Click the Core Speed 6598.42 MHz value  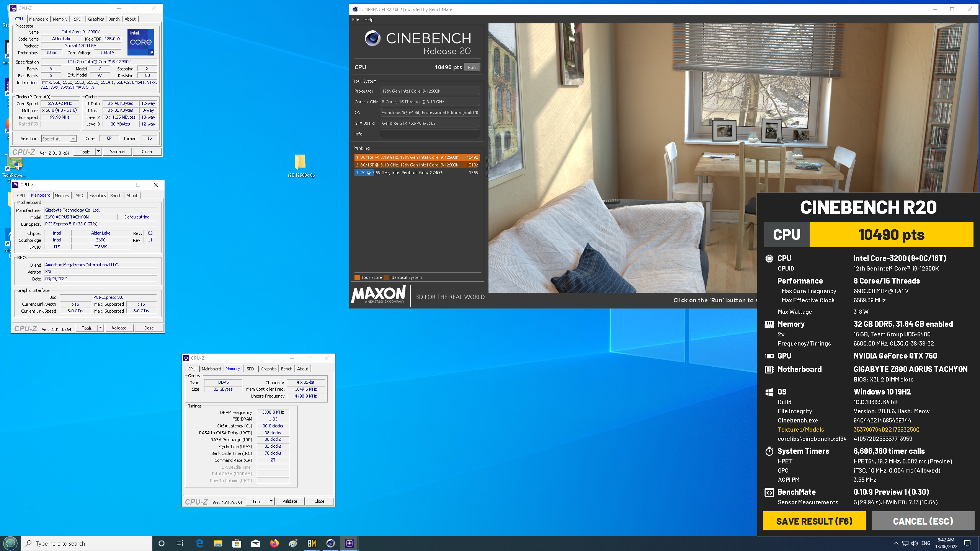60,104
